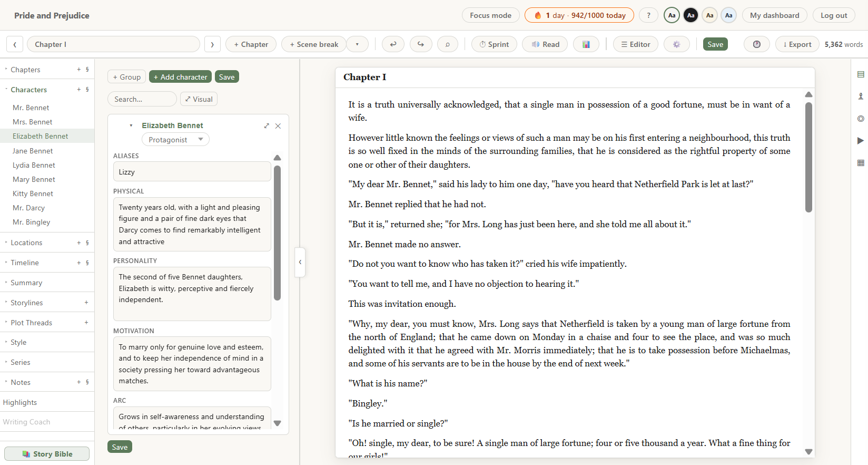Click the lined list icon in right rail
868x465 pixels.
click(861, 74)
